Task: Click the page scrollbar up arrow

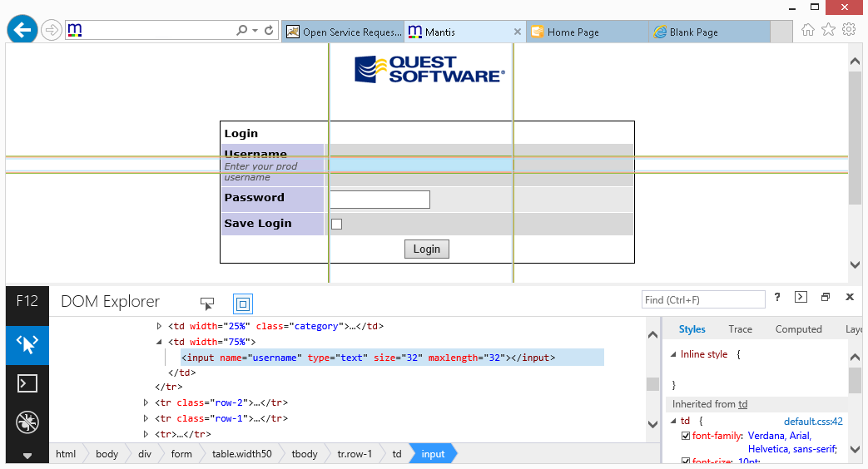Action: click(x=856, y=62)
